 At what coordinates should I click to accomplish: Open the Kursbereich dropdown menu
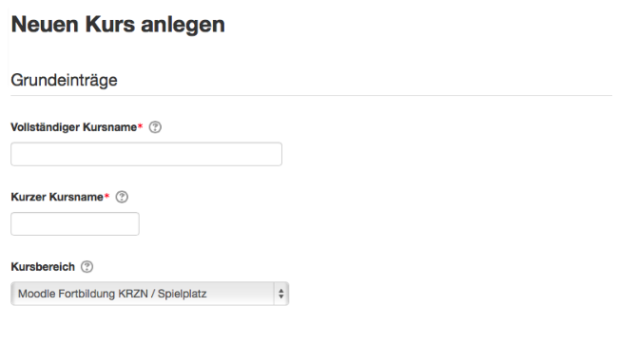[x=150, y=294]
